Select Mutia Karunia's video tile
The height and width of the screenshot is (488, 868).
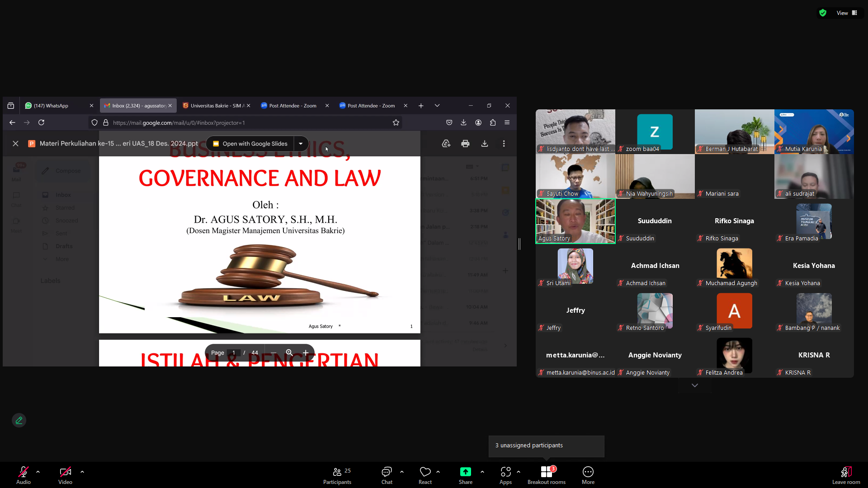tap(814, 131)
